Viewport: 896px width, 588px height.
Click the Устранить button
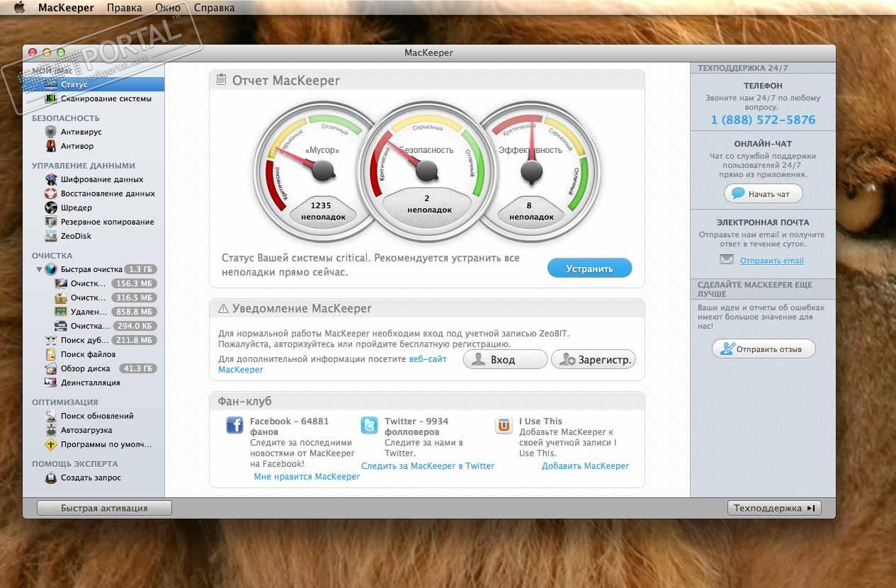click(x=589, y=268)
